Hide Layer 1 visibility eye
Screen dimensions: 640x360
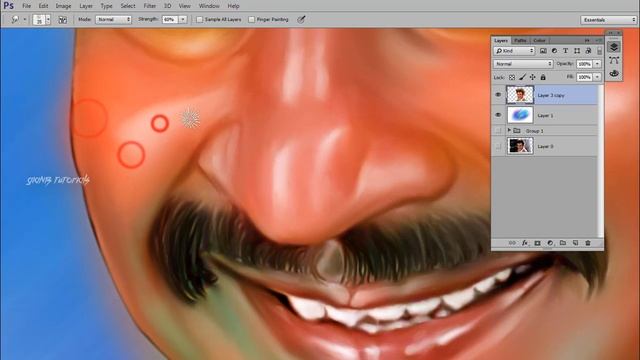click(498, 115)
